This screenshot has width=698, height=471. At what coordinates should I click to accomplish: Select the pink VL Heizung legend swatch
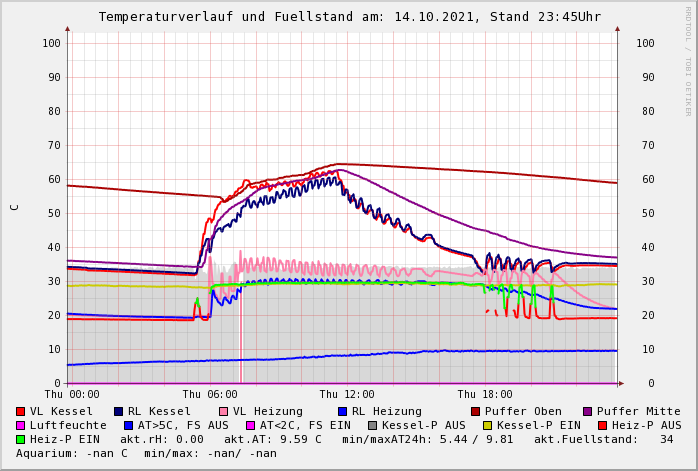(223, 411)
